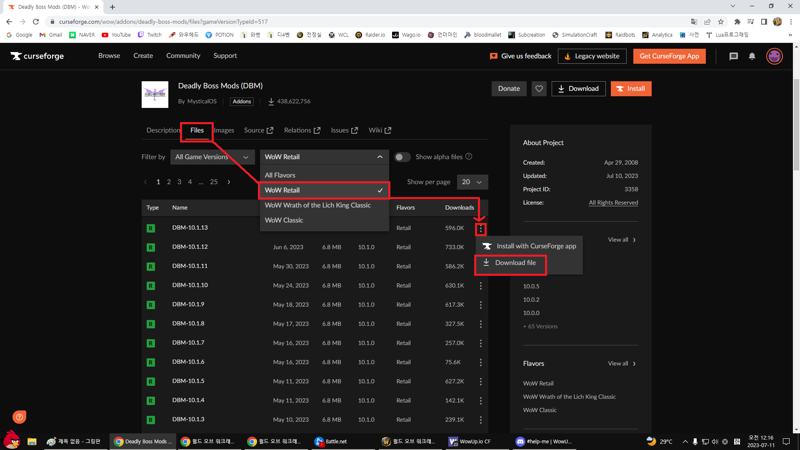This screenshot has width=800, height=450.
Task: Go to page 2 of files
Action: tap(169, 182)
